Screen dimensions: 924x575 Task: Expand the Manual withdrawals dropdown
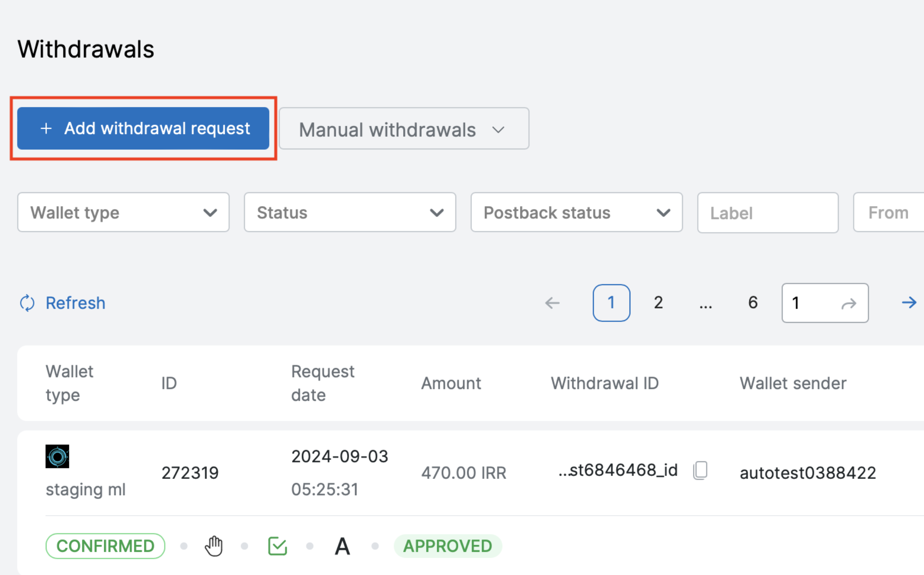(404, 129)
